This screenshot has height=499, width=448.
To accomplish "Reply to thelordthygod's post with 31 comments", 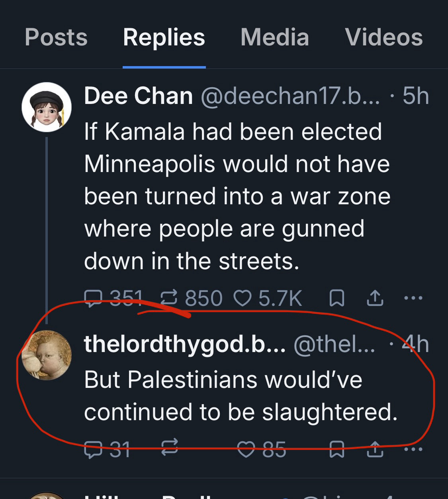I will click(x=94, y=450).
